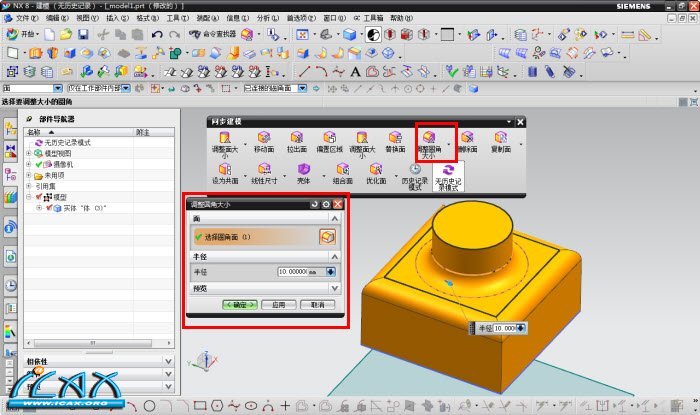Viewport: 700px width, 415px height.
Task: Collapse the 半径 section in dialog
Action: [336, 254]
